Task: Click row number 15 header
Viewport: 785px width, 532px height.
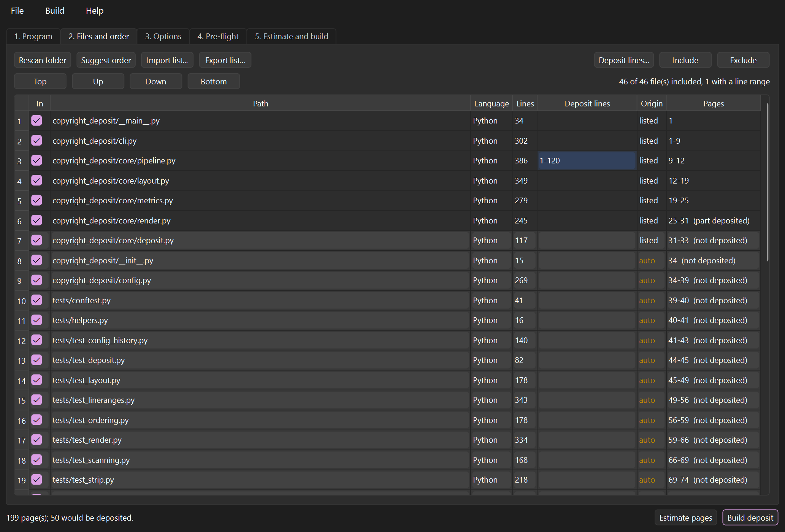Action: click(x=22, y=400)
